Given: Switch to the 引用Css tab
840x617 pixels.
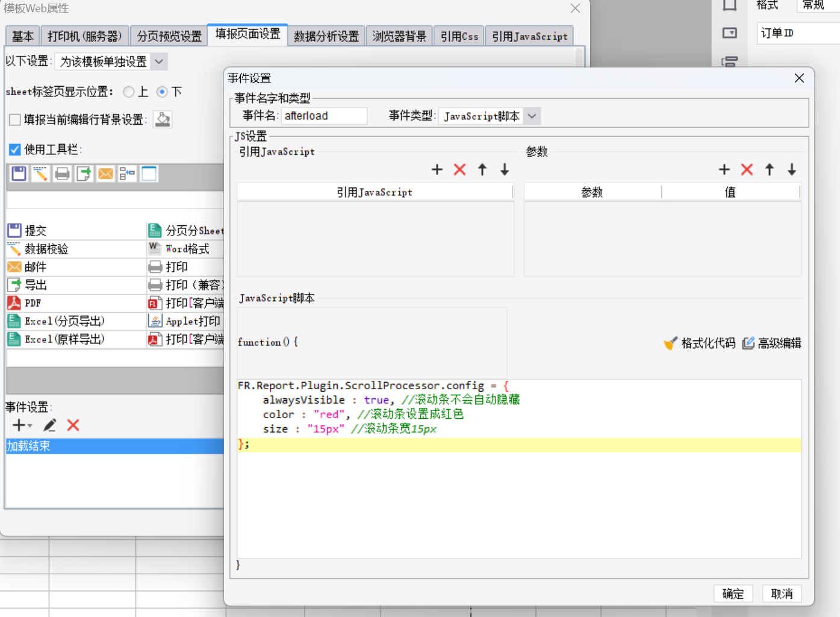Looking at the screenshot, I should tap(459, 36).
